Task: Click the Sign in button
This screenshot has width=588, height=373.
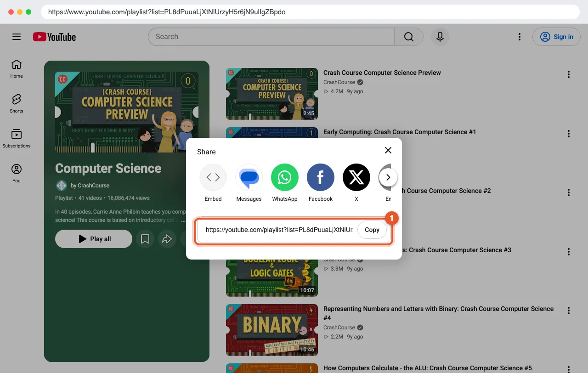Action: tap(557, 37)
